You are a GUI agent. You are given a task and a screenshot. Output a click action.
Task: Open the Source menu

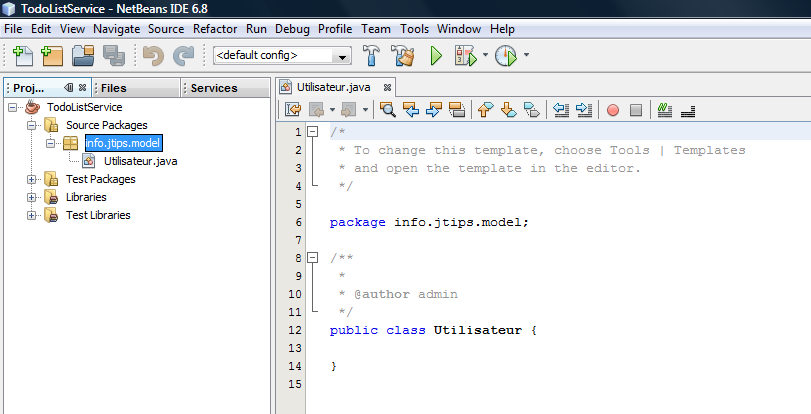[x=166, y=29]
